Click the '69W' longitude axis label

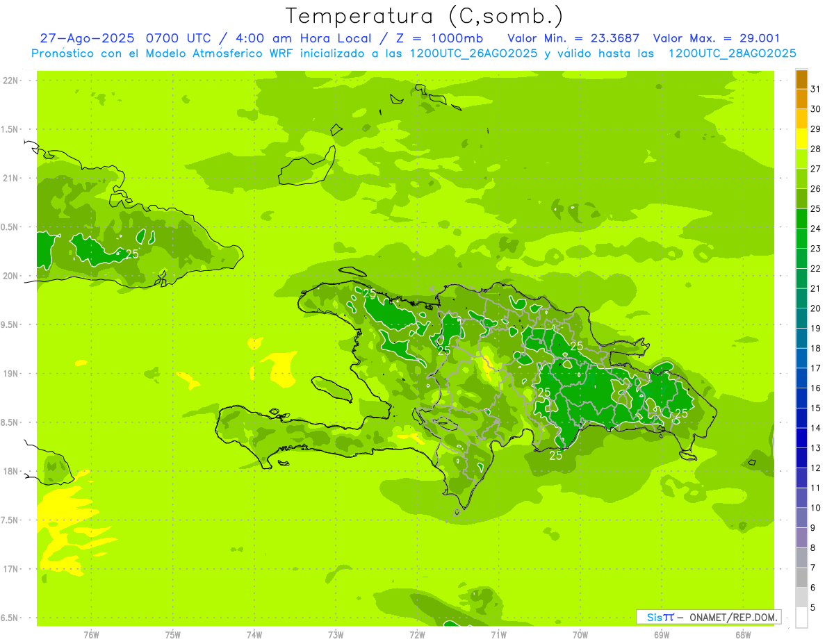point(662,634)
